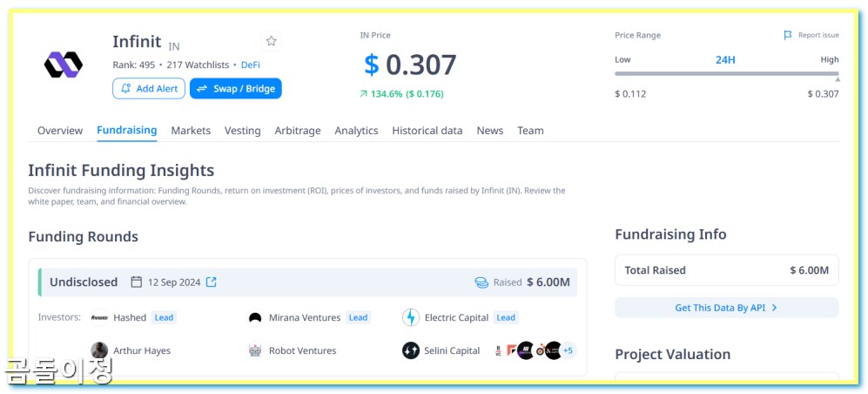868x394 pixels.
Task: Go to the Vesting tab
Action: coord(242,131)
